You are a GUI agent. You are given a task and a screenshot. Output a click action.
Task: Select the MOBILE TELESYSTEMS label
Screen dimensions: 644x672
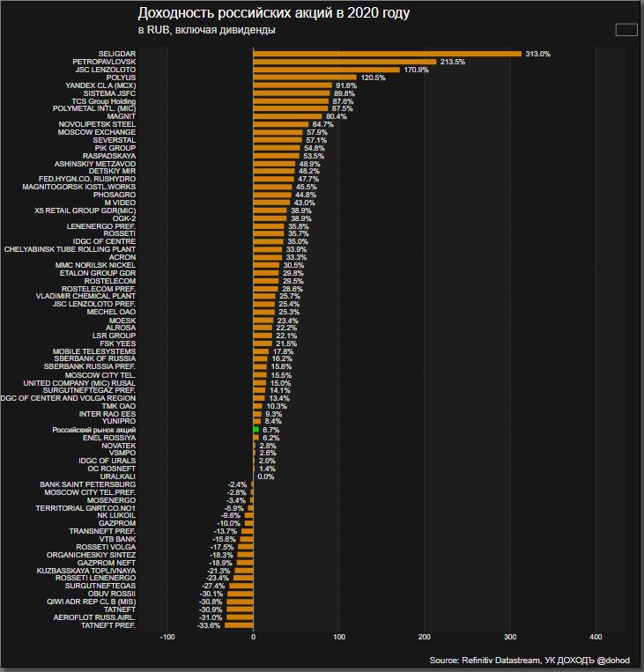click(94, 351)
